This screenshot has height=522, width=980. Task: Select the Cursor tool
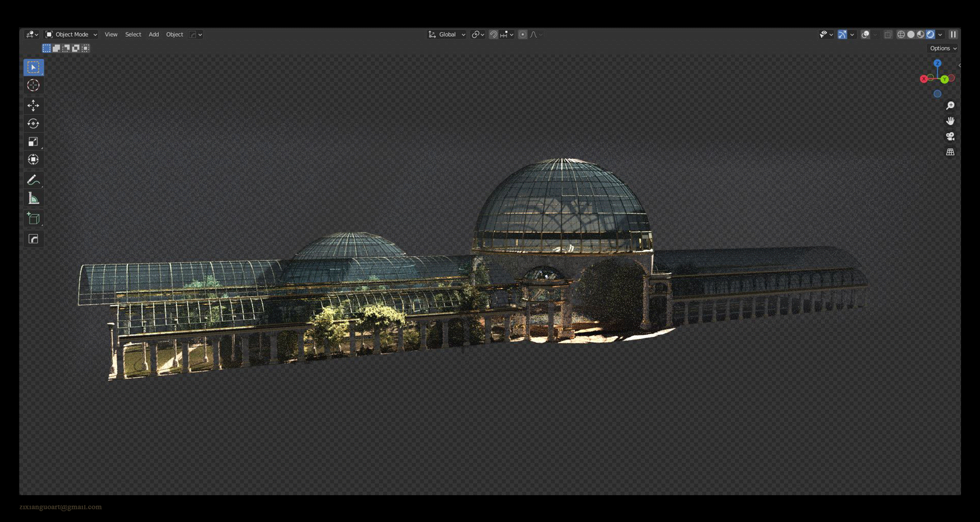tap(33, 85)
